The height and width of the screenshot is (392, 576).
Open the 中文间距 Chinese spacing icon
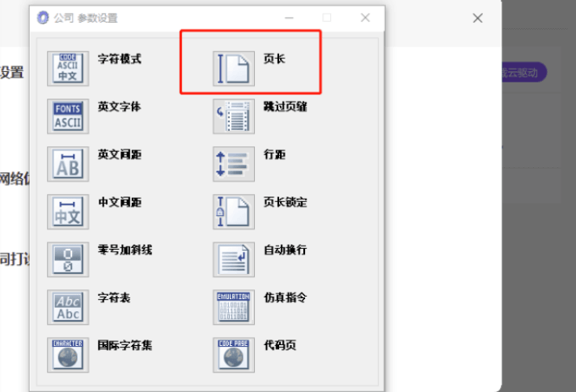pyautogui.click(x=68, y=212)
